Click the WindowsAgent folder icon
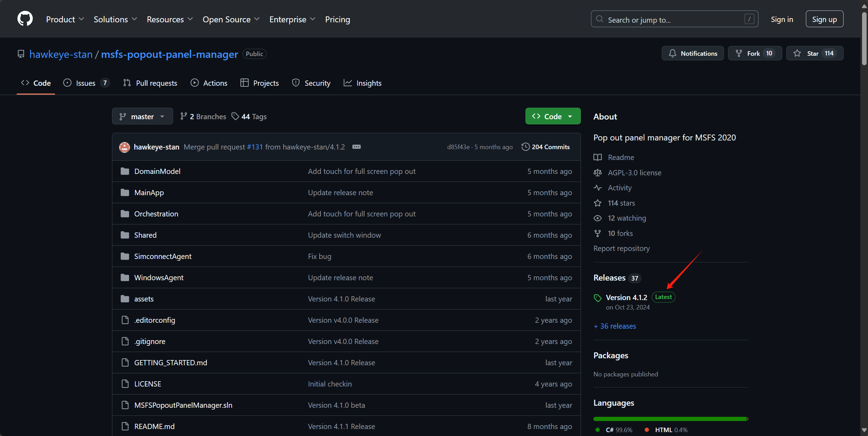868x436 pixels. coord(125,277)
